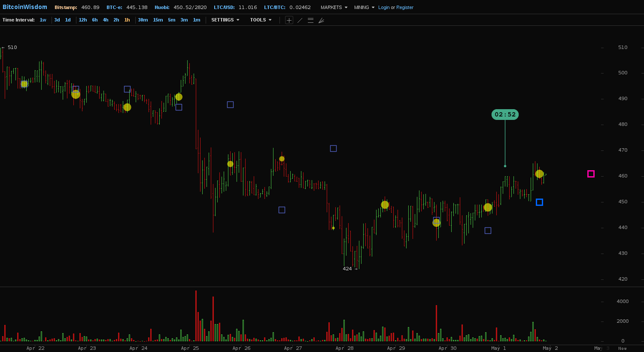Click the bright blue square marker
Image resolution: width=644 pixels, height=352 pixels.
(x=539, y=202)
